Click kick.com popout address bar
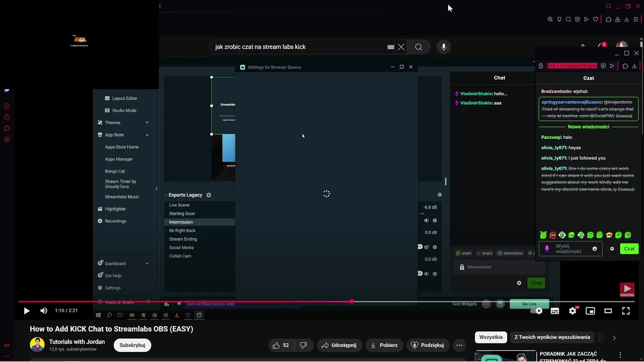The width and height of the screenshot is (644, 362). coord(572,66)
